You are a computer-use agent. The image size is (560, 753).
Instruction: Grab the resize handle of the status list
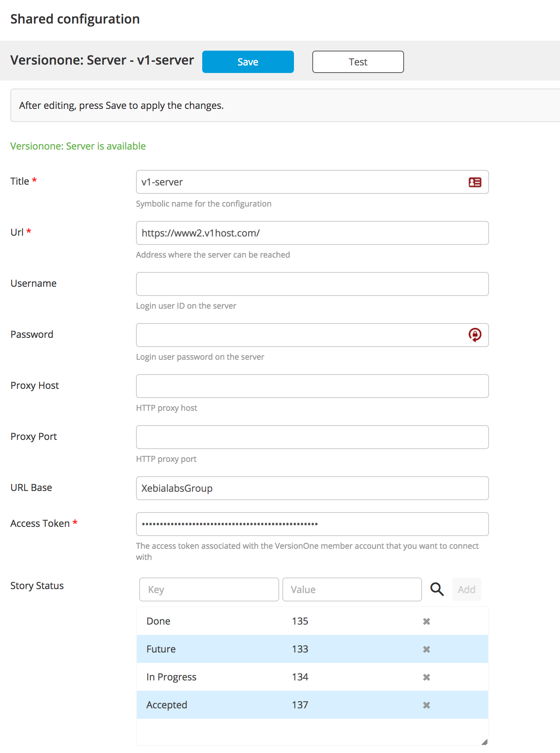click(x=484, y=742)
